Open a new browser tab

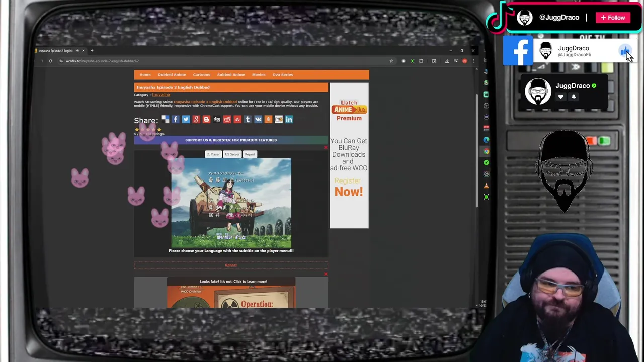[92, 50]
